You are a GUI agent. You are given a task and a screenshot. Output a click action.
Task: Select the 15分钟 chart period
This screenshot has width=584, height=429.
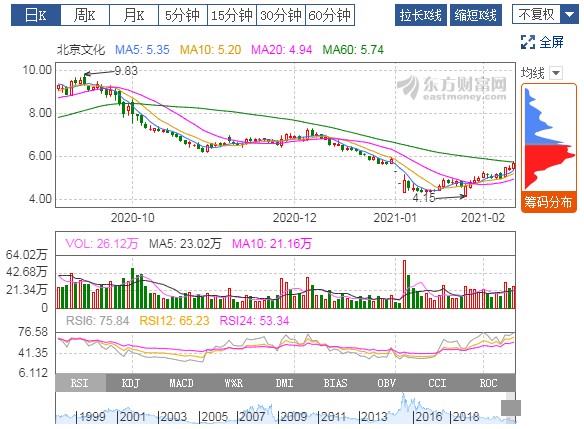(232, 15)
